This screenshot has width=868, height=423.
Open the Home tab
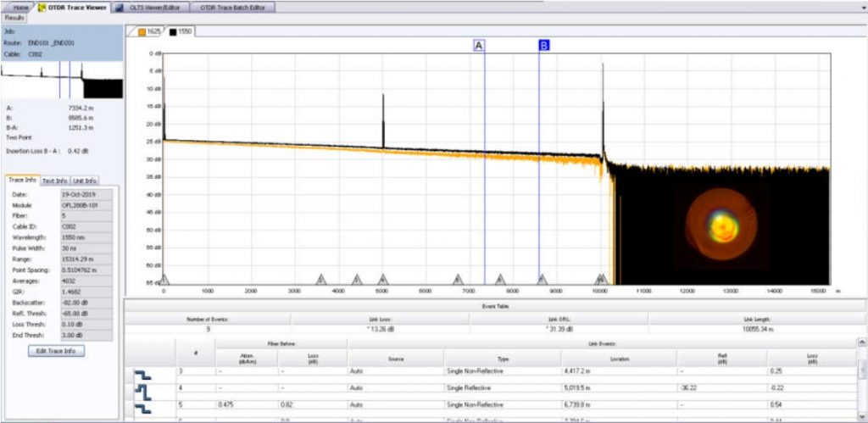point(20,7)
